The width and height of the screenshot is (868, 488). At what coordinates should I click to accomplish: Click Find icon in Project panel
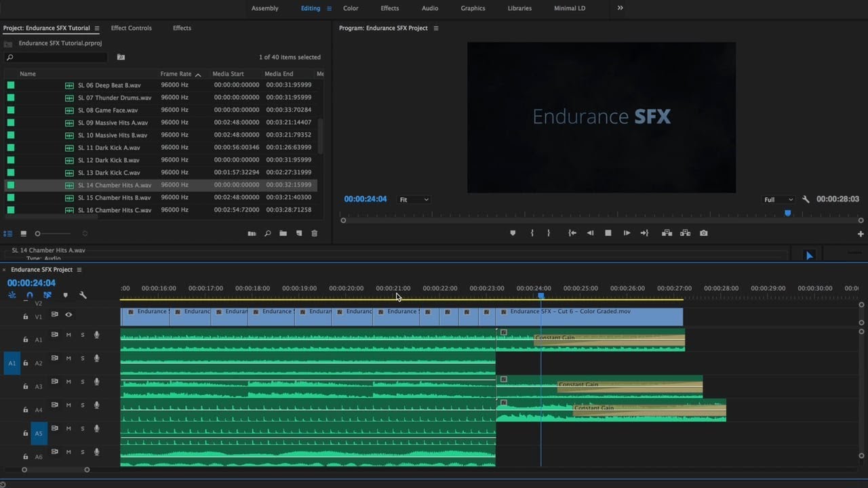pyautogui.click(x=267, y=234)
